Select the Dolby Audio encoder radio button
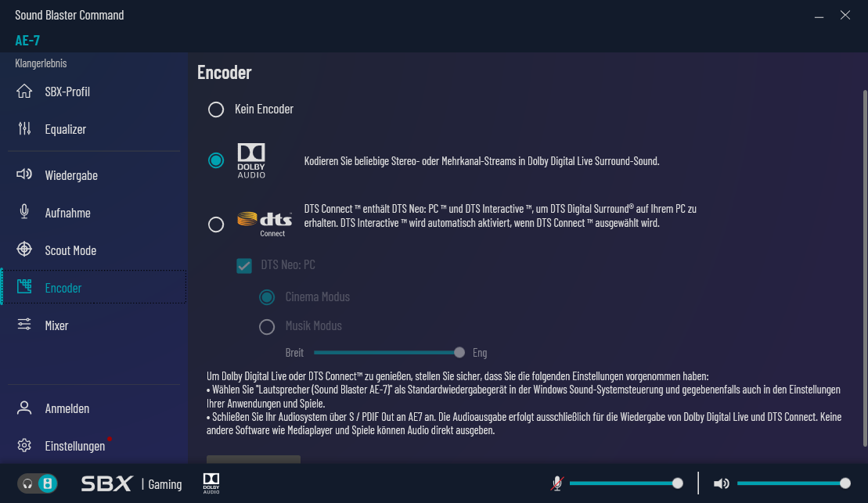Viewport: 868px width, 503px height. pos(216,160)
